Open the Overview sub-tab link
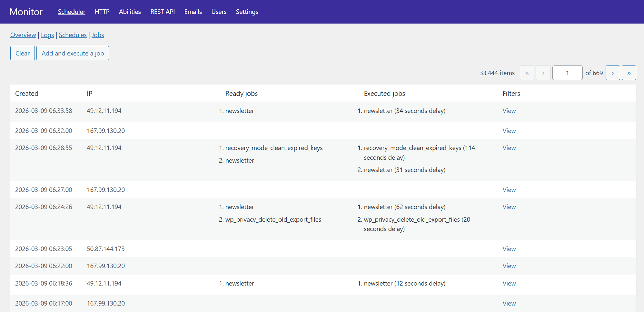 pos(23,35)
